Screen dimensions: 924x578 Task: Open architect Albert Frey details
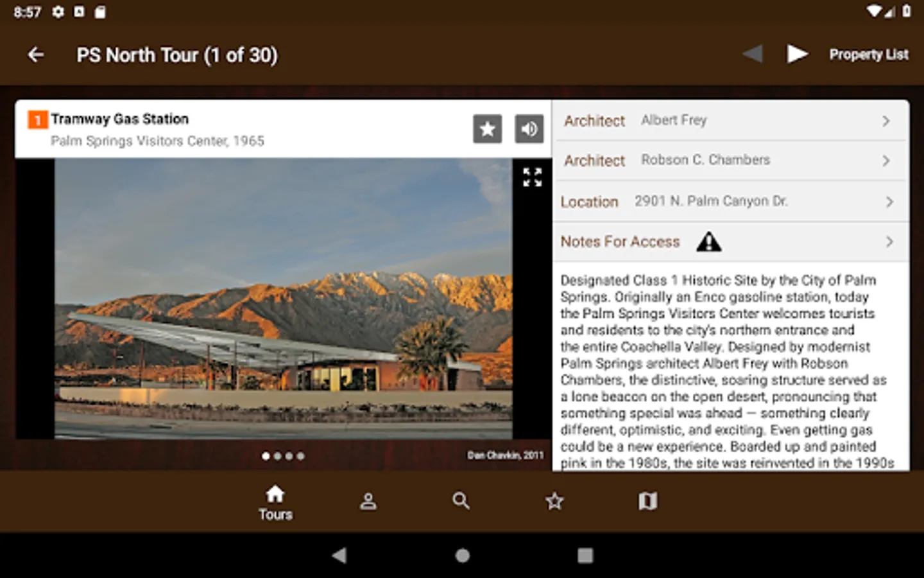pyautogui.click(x=730, y=121)
